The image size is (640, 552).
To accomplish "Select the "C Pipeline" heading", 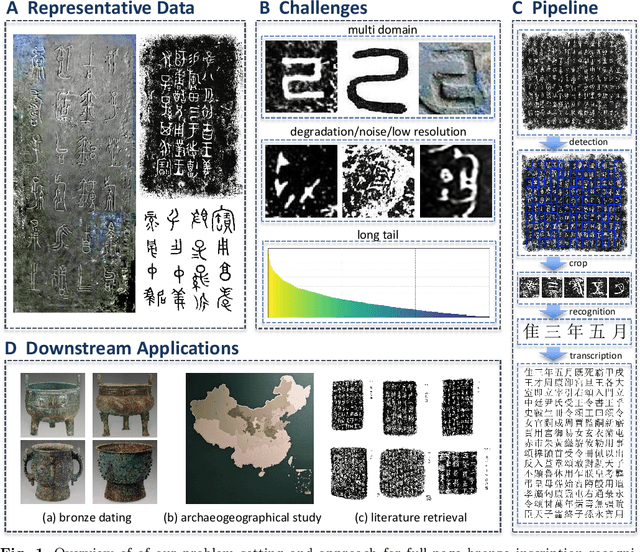I will (x=569, y=10).
